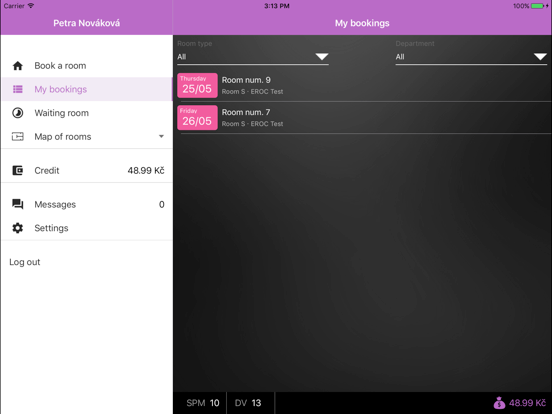The width and height of the screenshot is (552, 414).
Task: Open Settings from the sidebar
Action: point(87,228)
